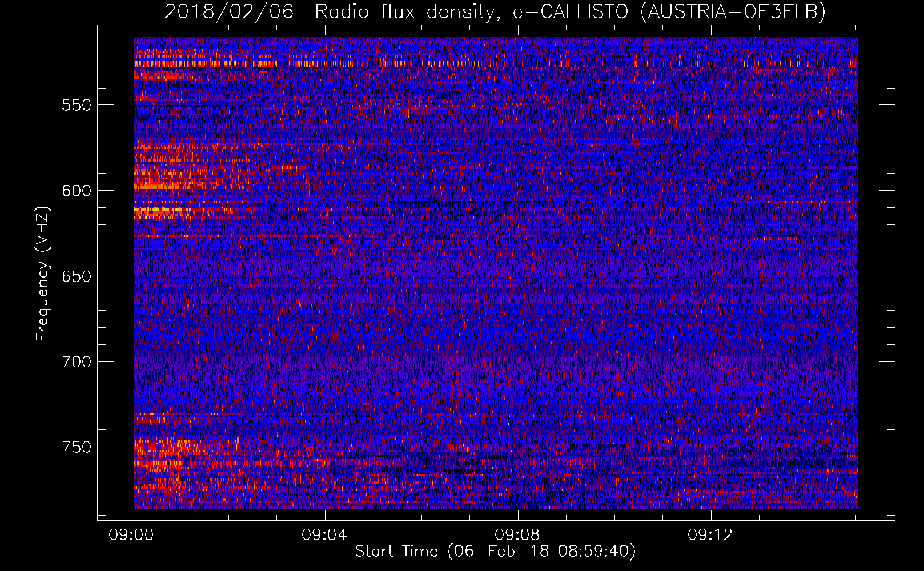Click the 600 frequency tick label
924x571 pixels.
coord(77,191)
